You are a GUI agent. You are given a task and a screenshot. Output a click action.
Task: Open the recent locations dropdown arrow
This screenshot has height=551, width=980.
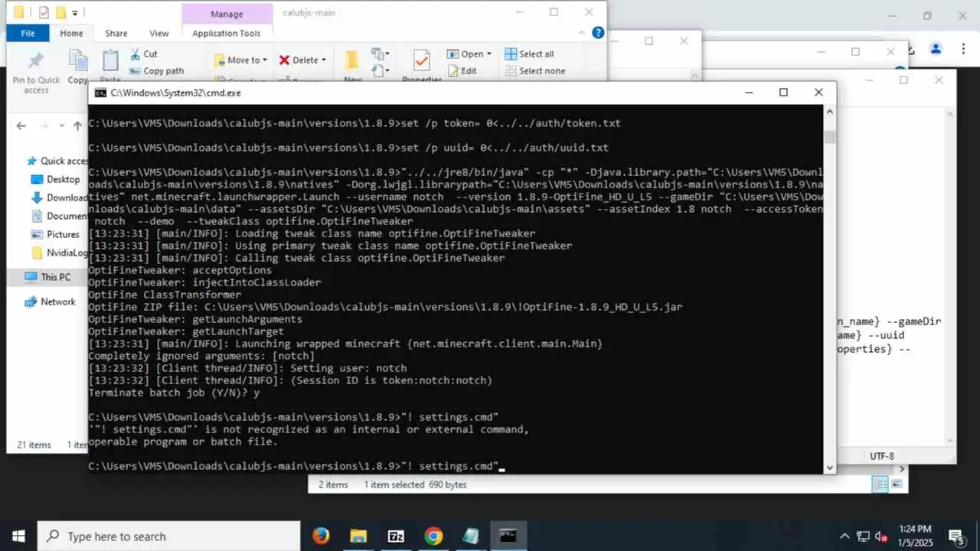click(63, 126)
